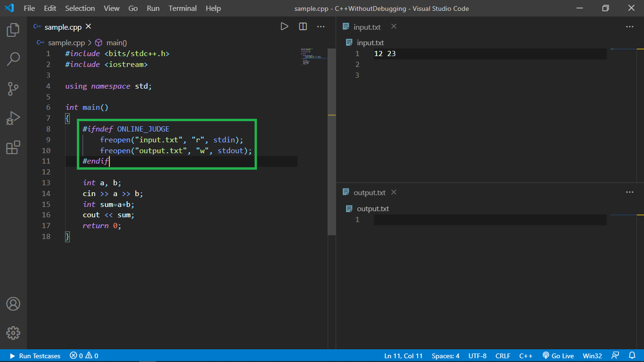The image size is (644, 362).
Task: Click main() in the breadcrumb
Action: tap(116, 42)
